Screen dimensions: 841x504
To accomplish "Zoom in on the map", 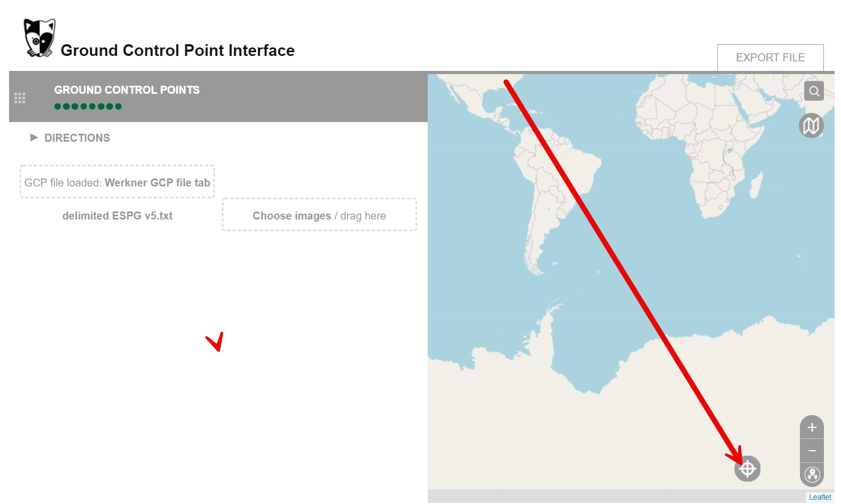I will (811, 427).
